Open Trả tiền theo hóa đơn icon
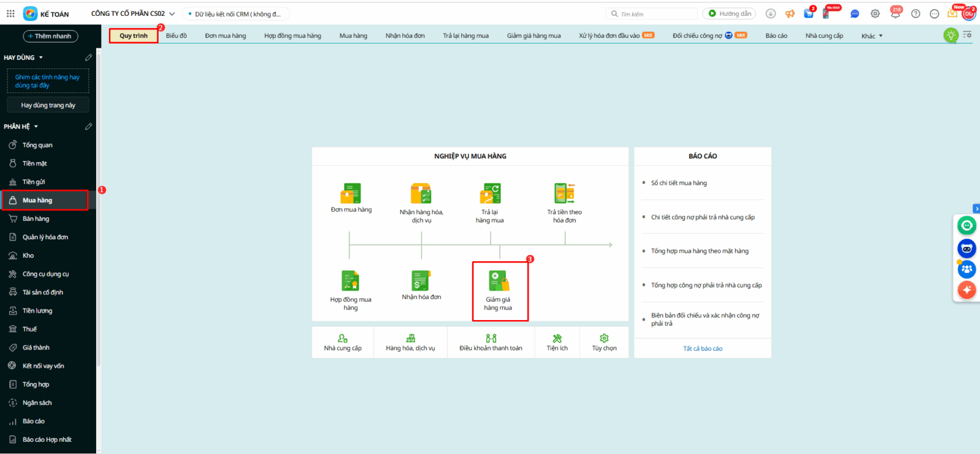980x454 pixels. pos(564,193)
